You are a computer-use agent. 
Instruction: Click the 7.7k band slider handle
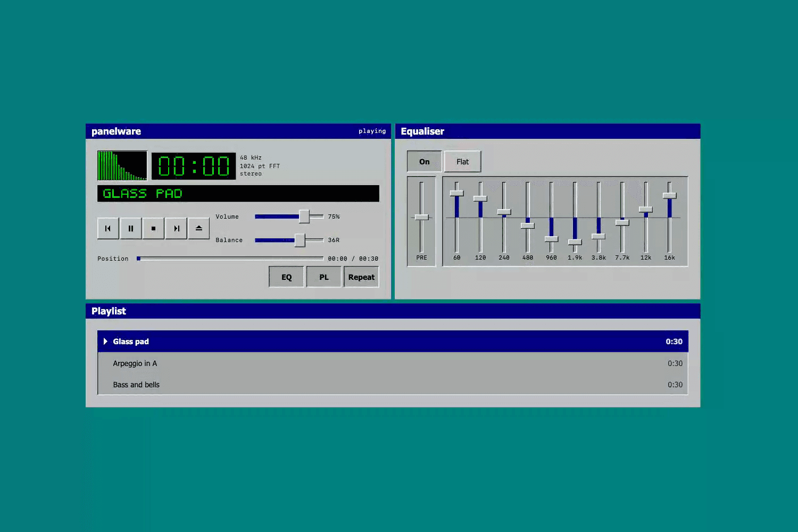[622, 222]
